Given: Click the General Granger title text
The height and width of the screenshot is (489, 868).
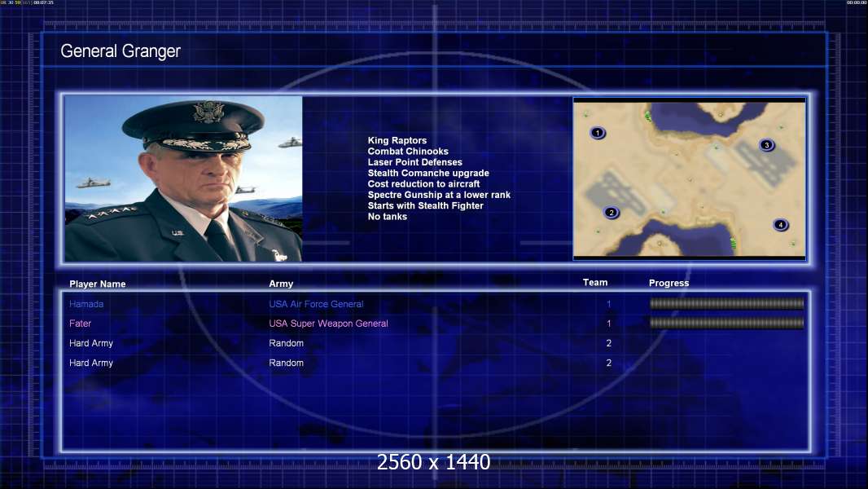Looking at the screenshot, I should (121, 51).
